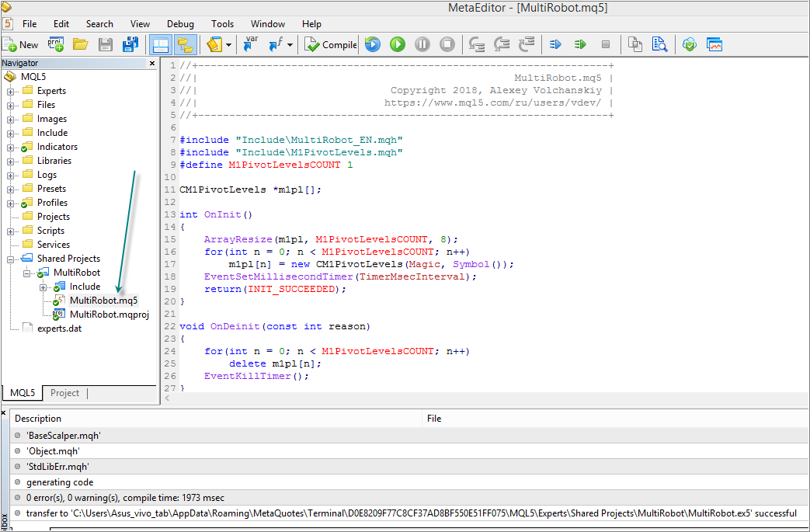
Task: Start profiling on history data (blue arrow)
Action: (x=555, y=45)
